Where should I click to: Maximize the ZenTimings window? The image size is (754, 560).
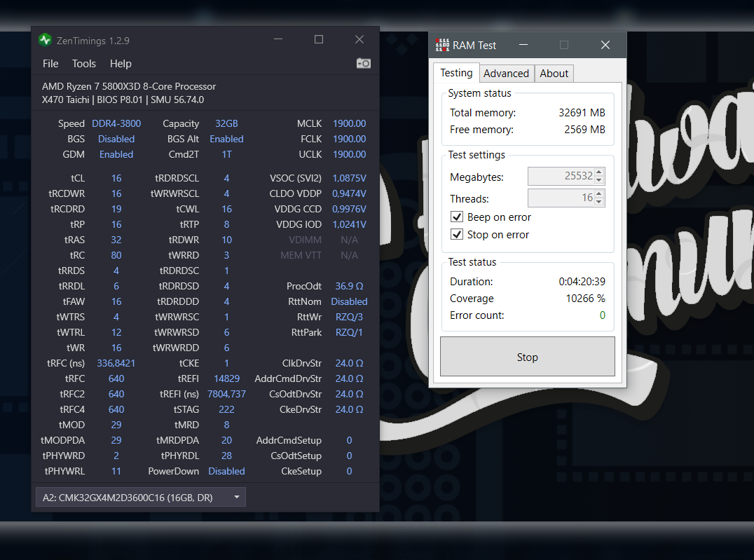[x=318, y=39]
